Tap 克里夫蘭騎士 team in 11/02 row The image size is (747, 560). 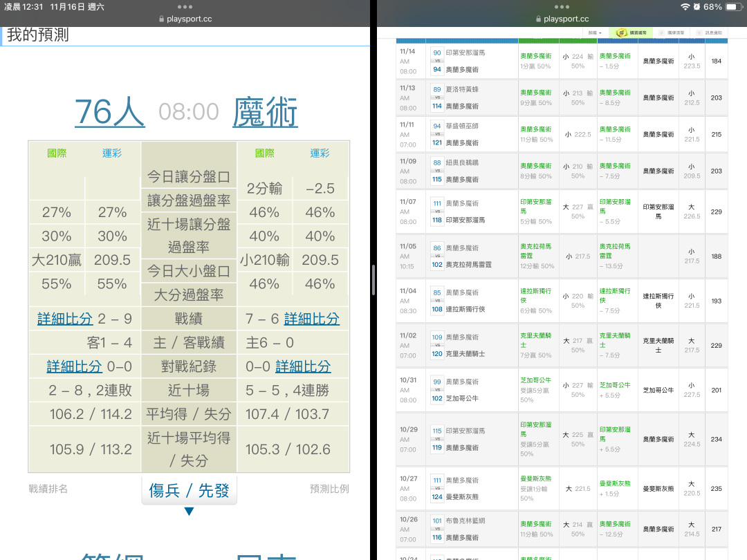[x=465, y=354]
